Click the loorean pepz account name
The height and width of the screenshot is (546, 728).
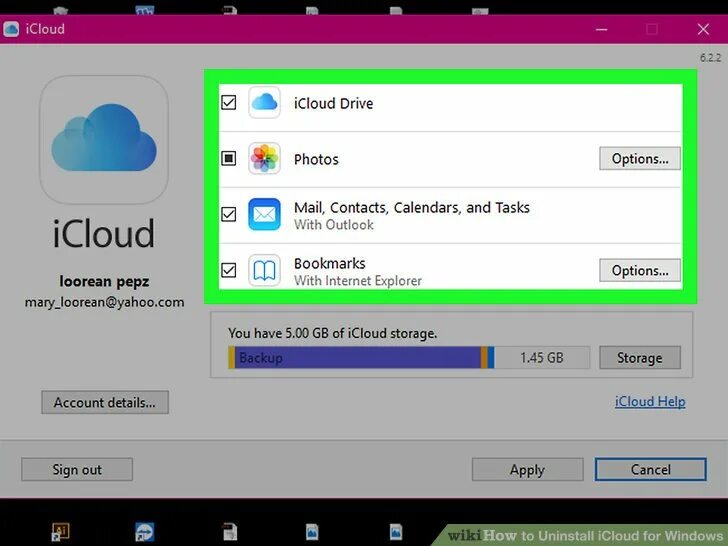[104, 281]
